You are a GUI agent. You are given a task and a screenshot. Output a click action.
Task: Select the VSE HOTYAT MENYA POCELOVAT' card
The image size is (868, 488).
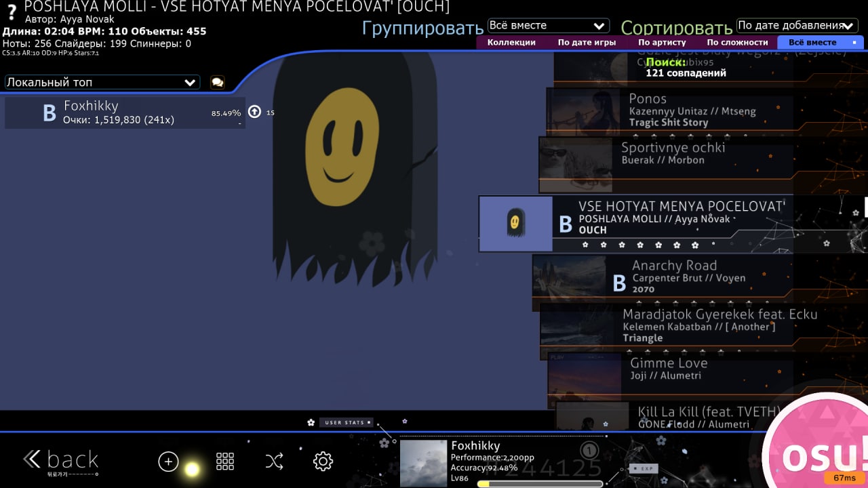tap(673, 224)
